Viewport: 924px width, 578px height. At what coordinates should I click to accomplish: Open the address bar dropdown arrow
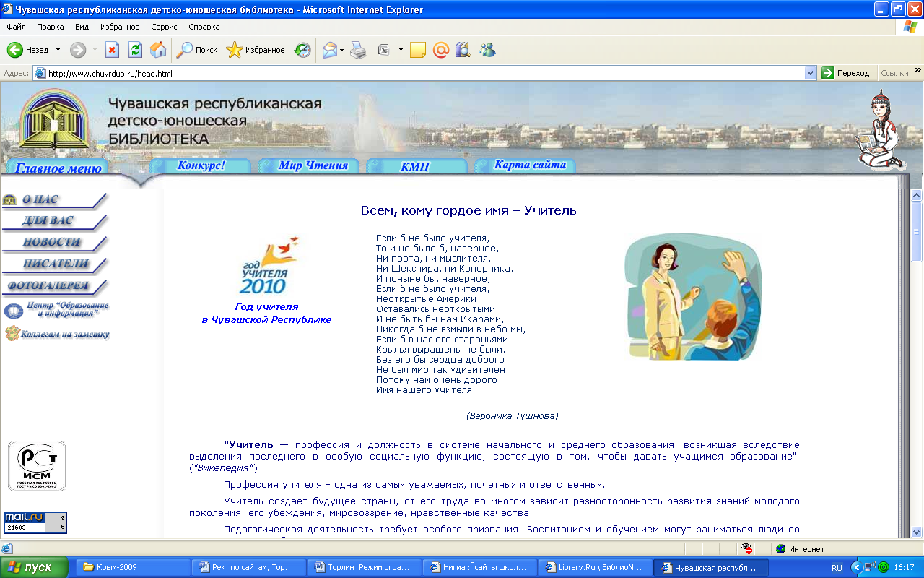(811, 73)
